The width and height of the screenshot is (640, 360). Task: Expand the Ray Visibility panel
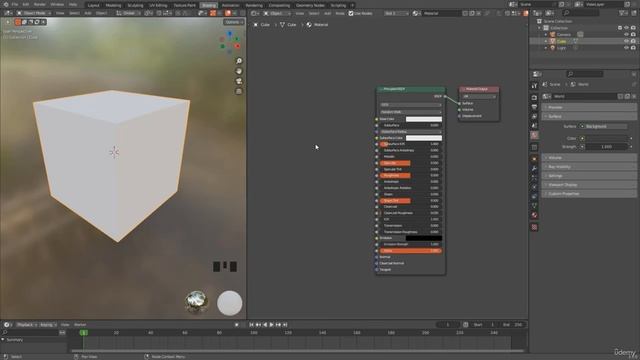(589, 167)
